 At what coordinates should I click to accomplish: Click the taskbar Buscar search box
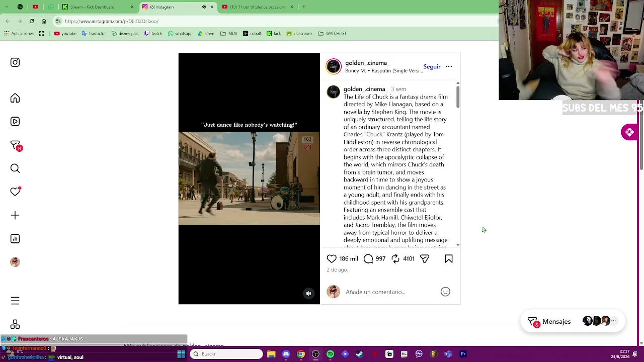[x=226, y=354]
